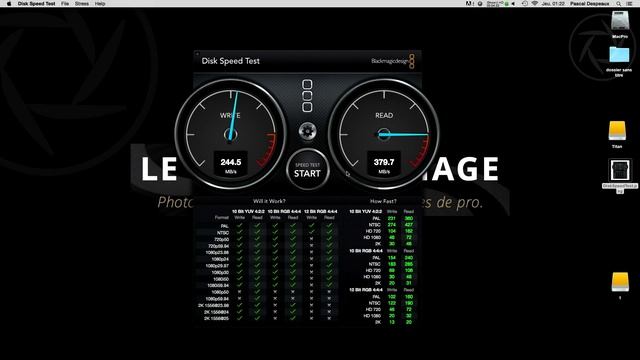Click the volume icon in menu bar
This screenshot has height=360, width=640.
pos(513,3)
